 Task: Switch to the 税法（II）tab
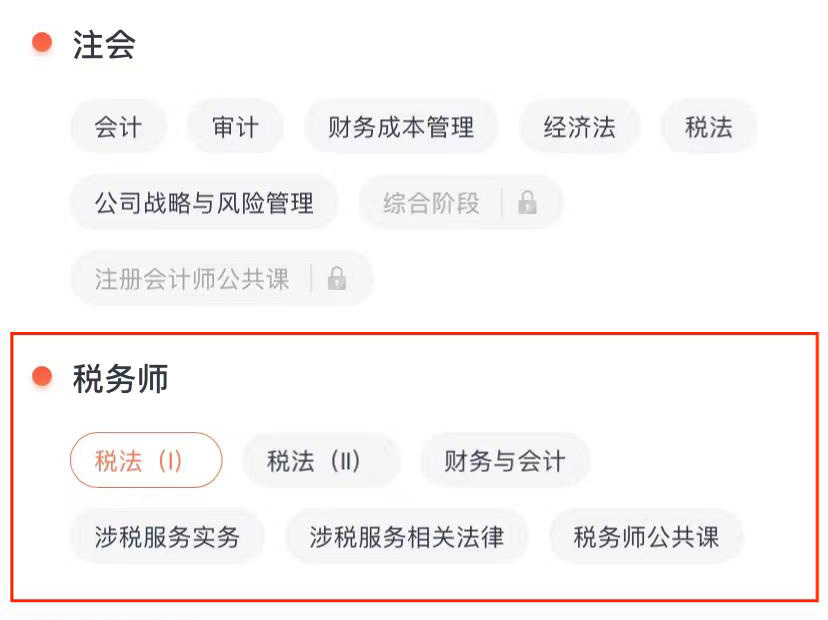(x=321, y=460)
